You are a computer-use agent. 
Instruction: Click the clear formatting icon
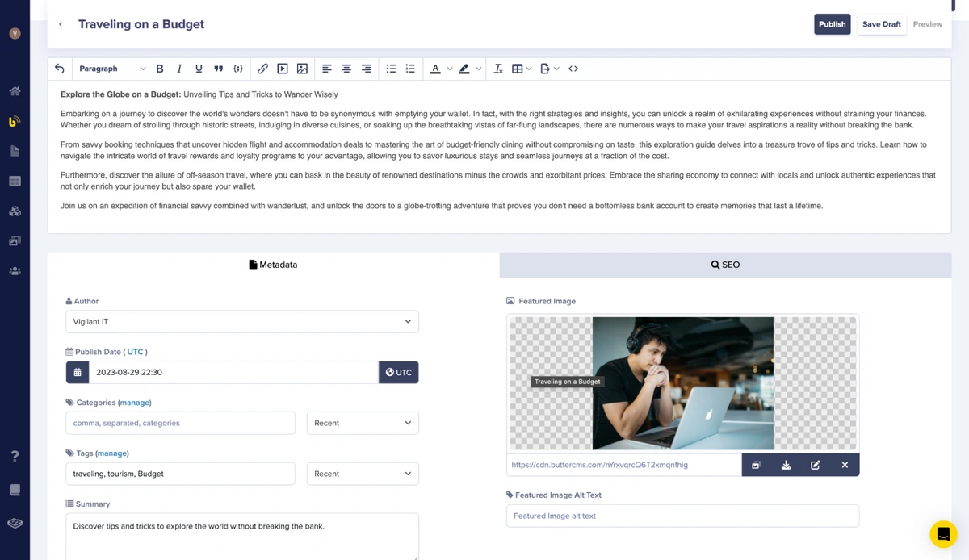pyautogui.click(x=498, y=69)
